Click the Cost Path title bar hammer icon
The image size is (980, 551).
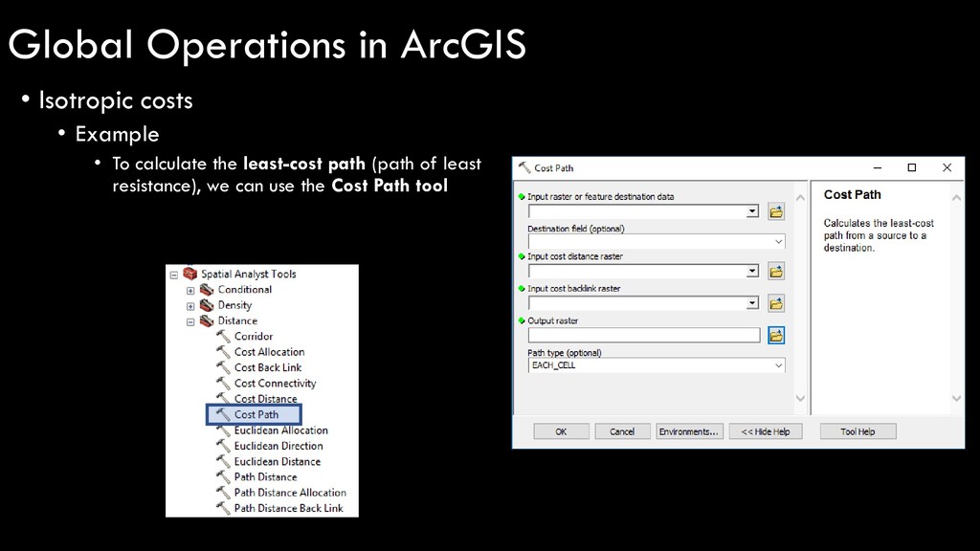point(524,167)
